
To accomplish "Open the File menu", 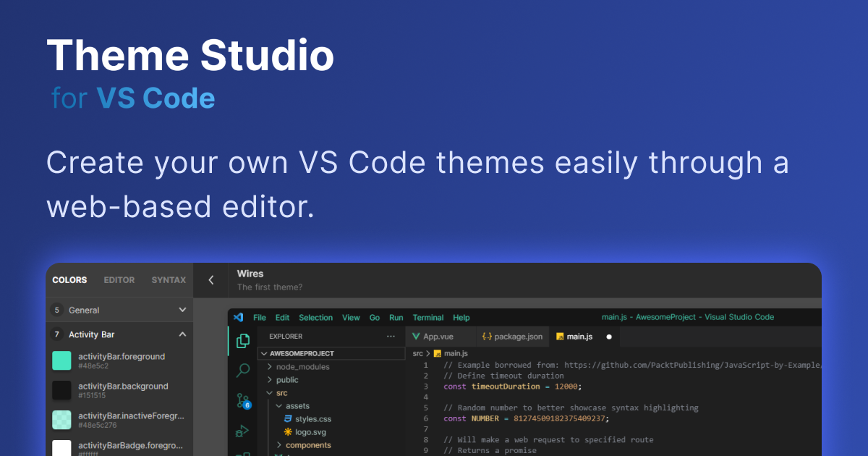I will 260,318.
